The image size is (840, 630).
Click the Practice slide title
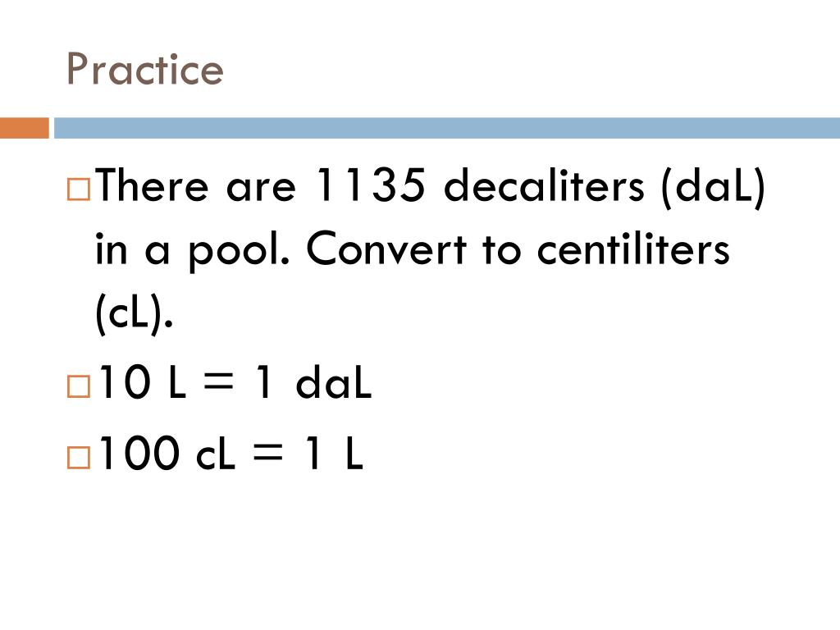point(144,69)
